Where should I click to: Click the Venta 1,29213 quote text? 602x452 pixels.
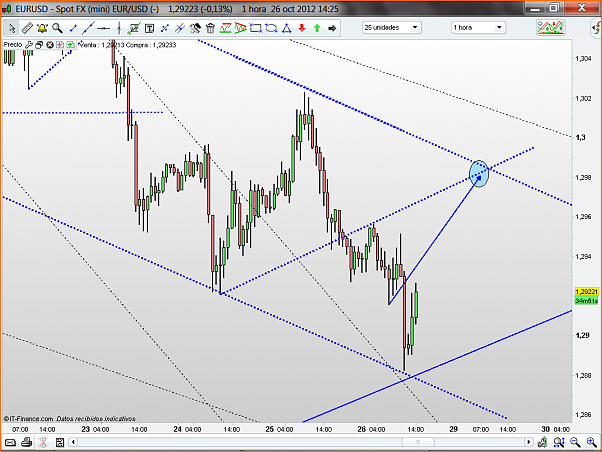[x=101, y=45]
